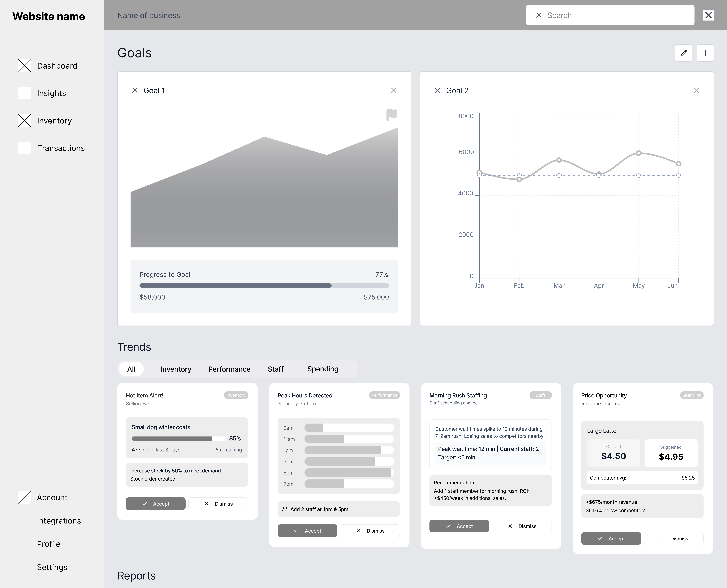
Task: Click the staff people icon in Peak Hours
Action: click(285, 509)
